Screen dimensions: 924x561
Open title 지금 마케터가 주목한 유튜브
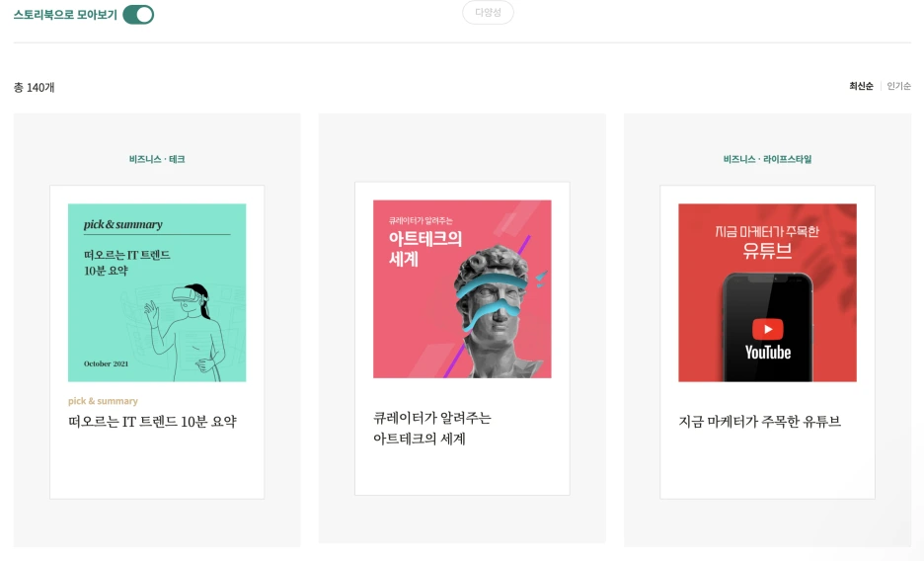[x=759, y=422]
